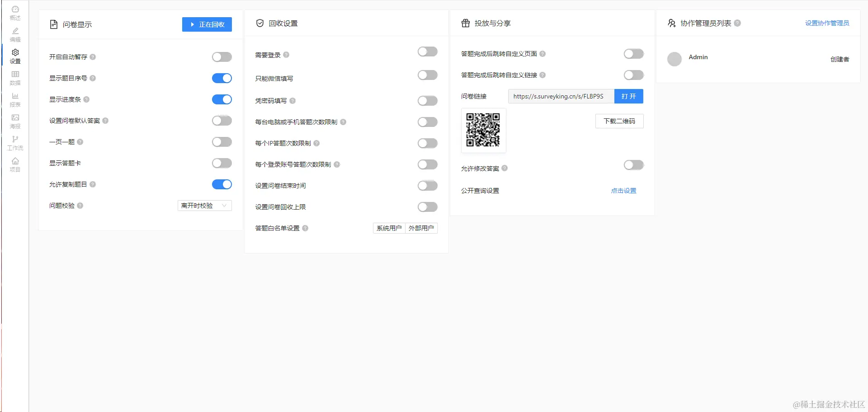This screenshot has height=412, width=868.
Task: Switch to the 编辑 edit section
Action: pyautogui.click(x=15, y=35)
